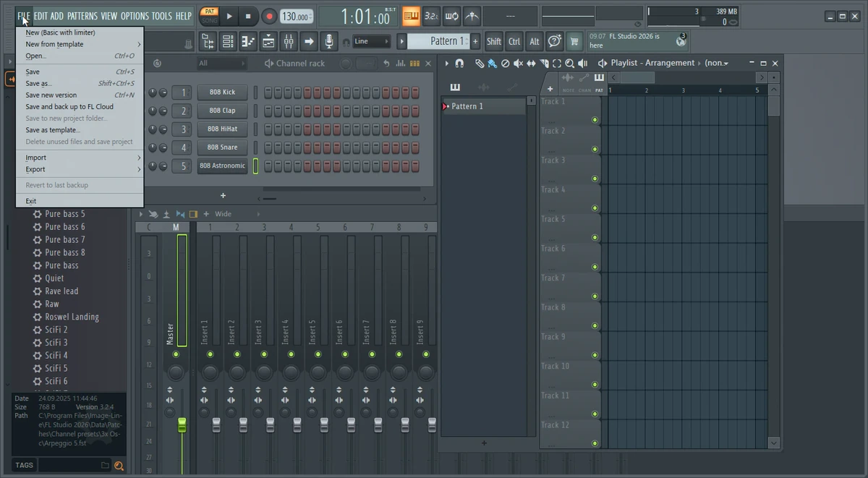Viewport: 868px width, 478px height.
Task: Select Pattern 1 in the picker list
Action: coord(483,106)
